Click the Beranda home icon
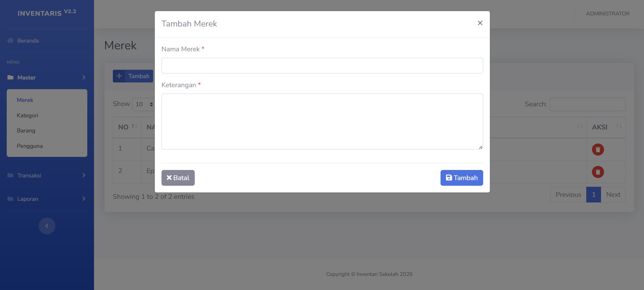 coord(10,41)
